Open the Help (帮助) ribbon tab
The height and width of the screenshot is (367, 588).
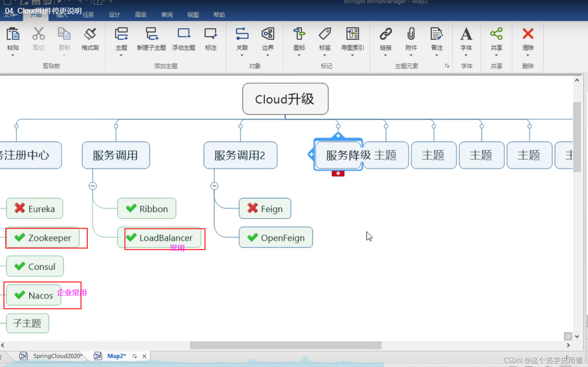219,15
